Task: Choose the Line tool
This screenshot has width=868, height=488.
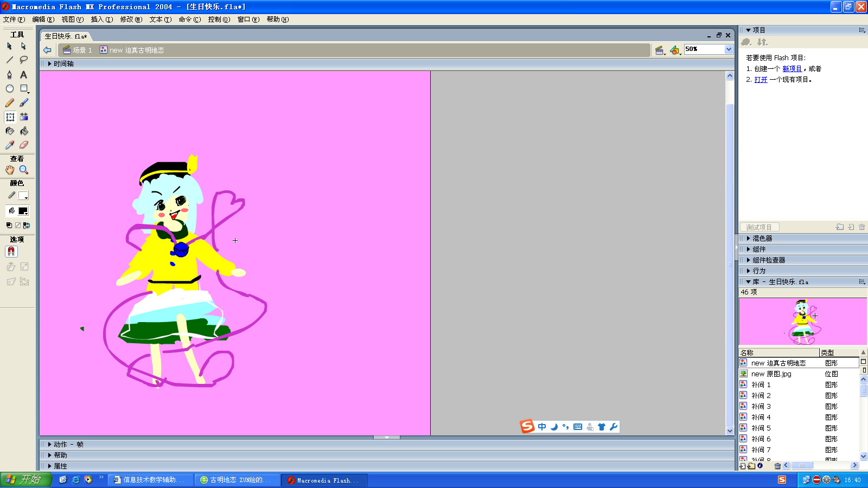Action: point(10,60)
